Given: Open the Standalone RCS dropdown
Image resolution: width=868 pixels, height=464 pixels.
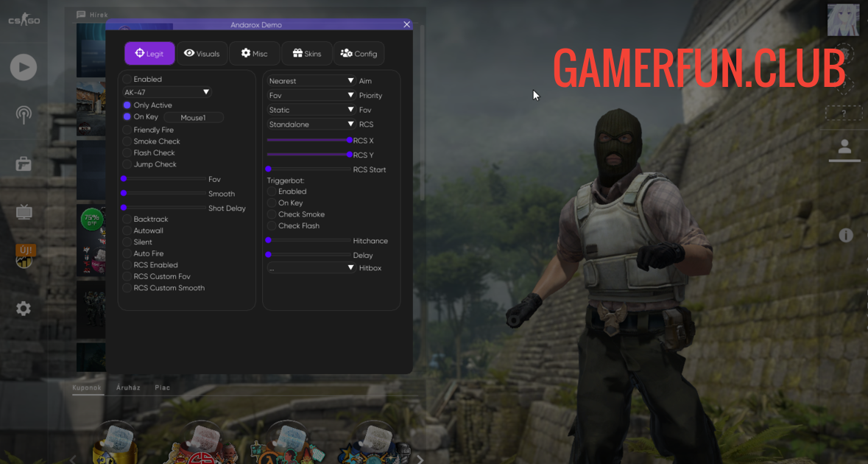Looking at the screenshot, I should coord(311,124).
